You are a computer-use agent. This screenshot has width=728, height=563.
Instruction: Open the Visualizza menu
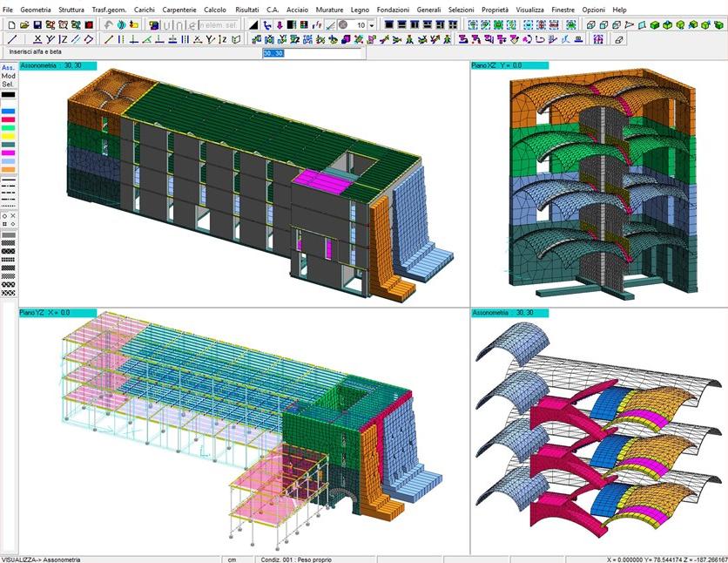pyautogui.click(x=529, y=9)
